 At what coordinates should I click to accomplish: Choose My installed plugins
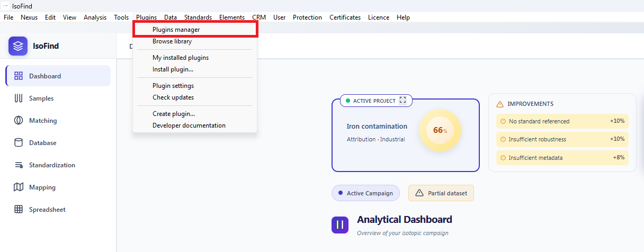[195, 58]
